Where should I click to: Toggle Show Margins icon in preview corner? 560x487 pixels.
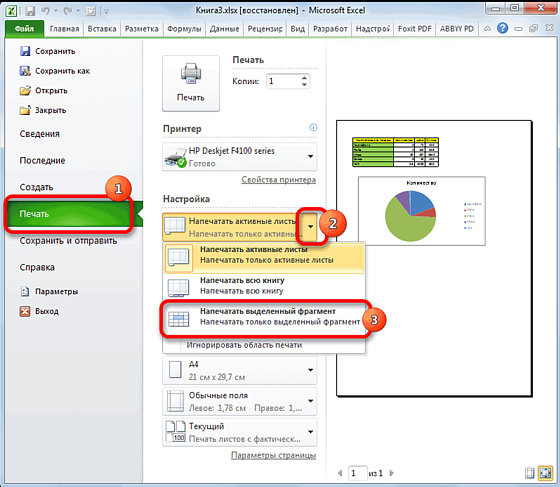click(530, 473)
